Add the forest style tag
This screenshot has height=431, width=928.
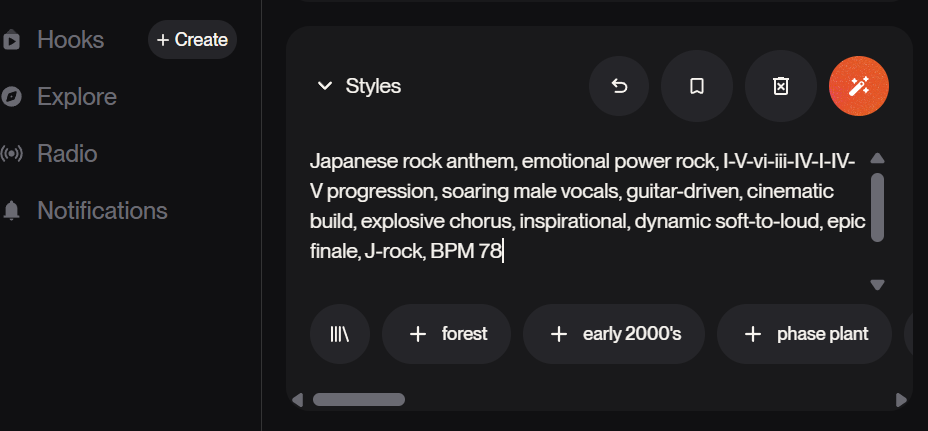(446, 334)
